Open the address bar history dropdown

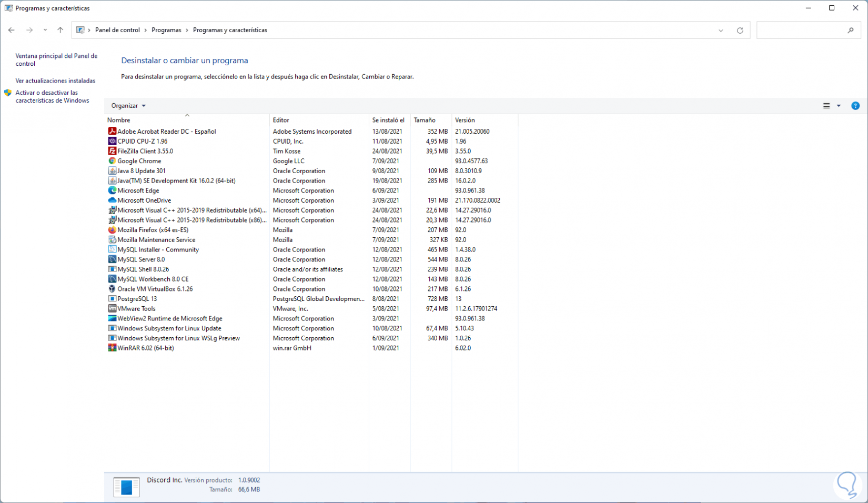721,31
